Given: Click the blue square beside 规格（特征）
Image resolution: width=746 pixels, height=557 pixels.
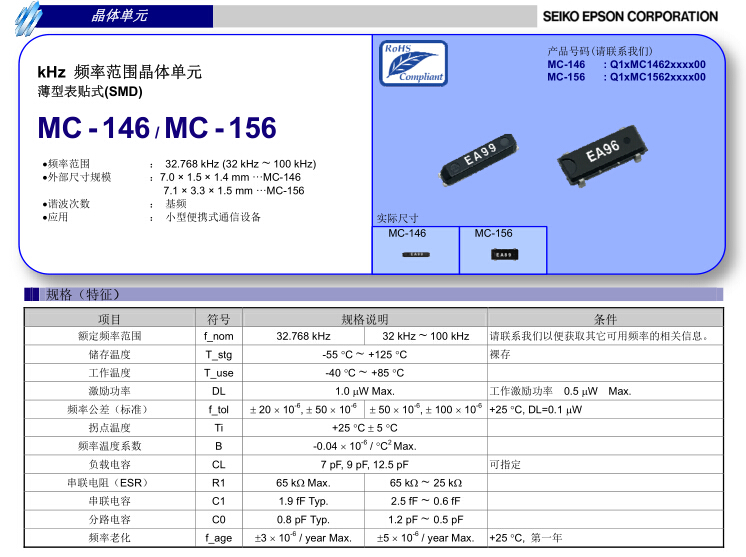Looking at the screenshot, I should pos(31,294).
